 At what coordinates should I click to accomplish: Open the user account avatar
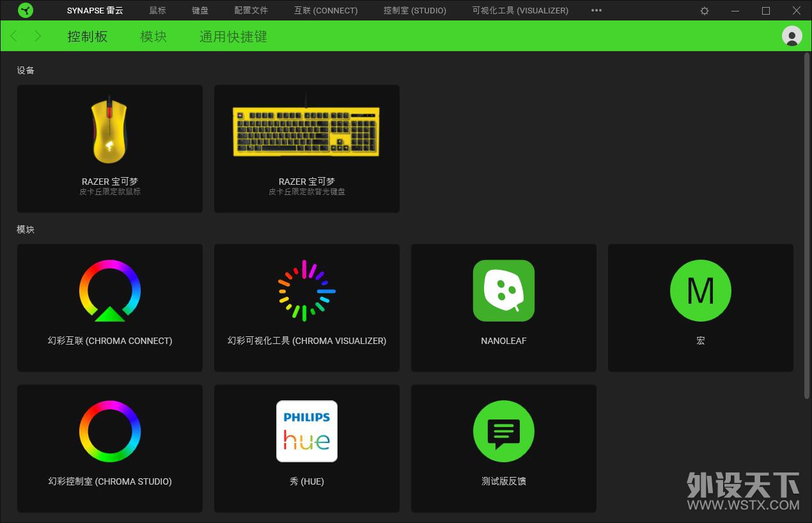[792, 36]
